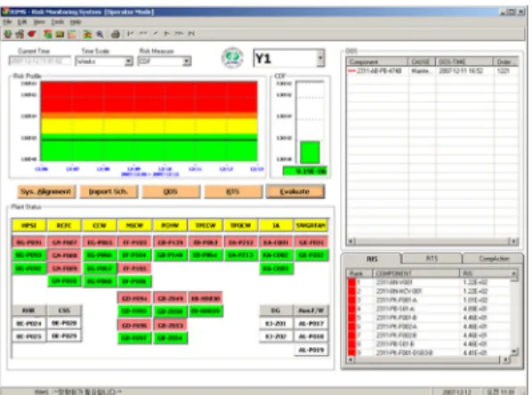Click the single step-back arrow icon

click(156, 33)
